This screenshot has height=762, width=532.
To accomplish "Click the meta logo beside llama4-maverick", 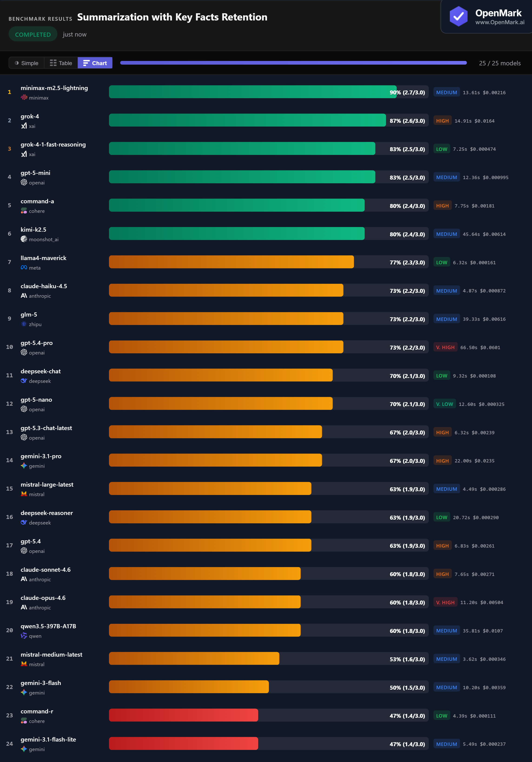I will [x=23, y=267].
